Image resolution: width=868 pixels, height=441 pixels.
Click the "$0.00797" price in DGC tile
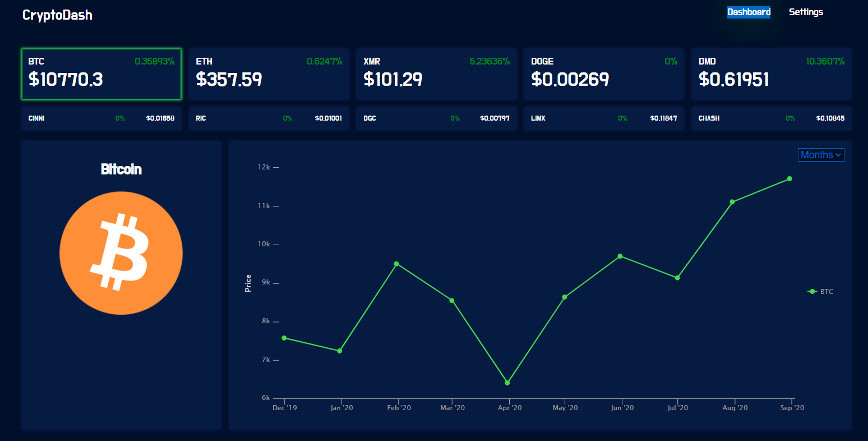(495, 118)
